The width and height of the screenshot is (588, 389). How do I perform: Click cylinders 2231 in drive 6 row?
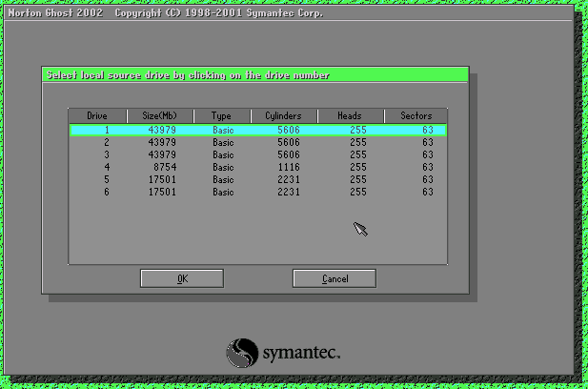[x=289, y=192]
